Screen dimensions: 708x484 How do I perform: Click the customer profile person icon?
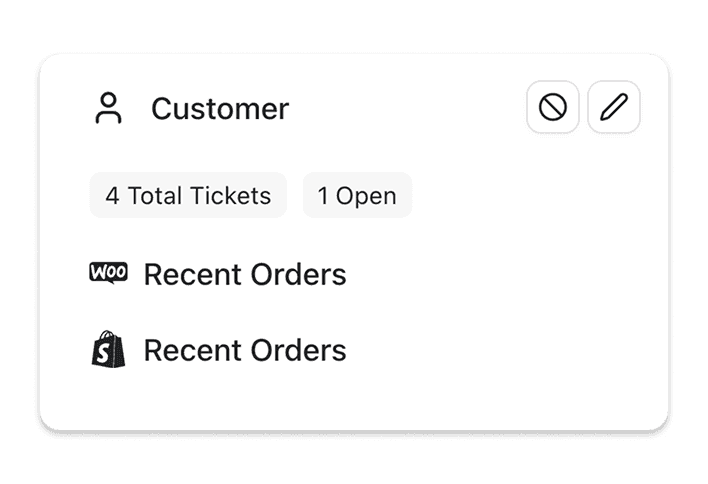coord(108,108)
